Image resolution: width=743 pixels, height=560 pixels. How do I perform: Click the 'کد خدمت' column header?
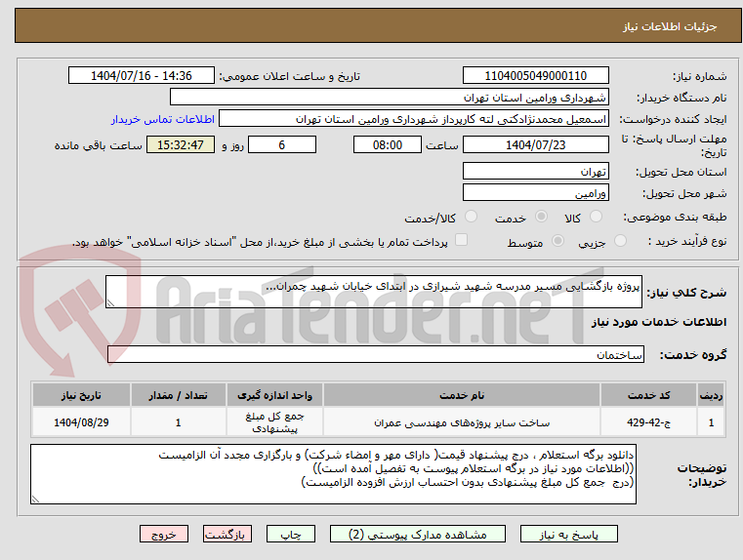tap(648, 395)
